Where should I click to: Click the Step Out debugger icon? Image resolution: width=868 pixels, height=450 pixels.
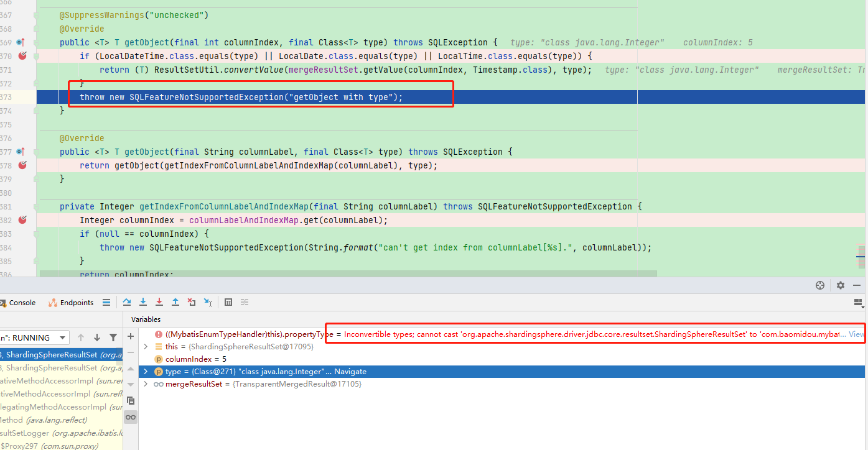tap(175, 302)
